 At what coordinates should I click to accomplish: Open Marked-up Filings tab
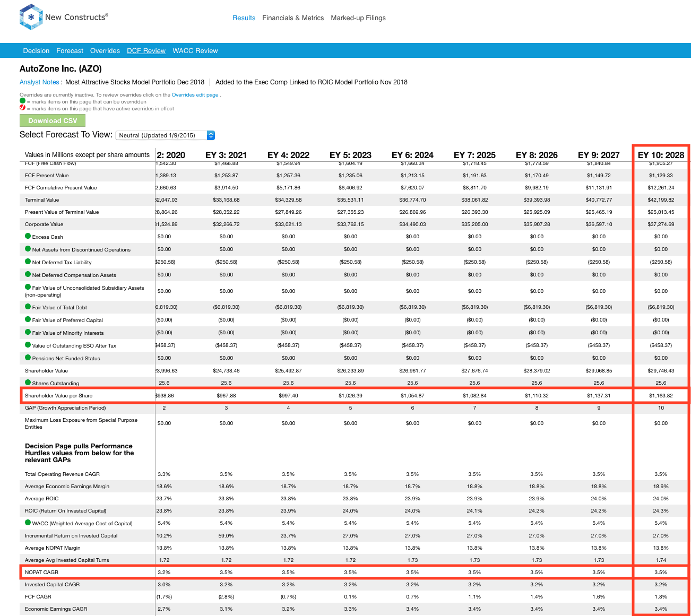(x=358, y=18)
